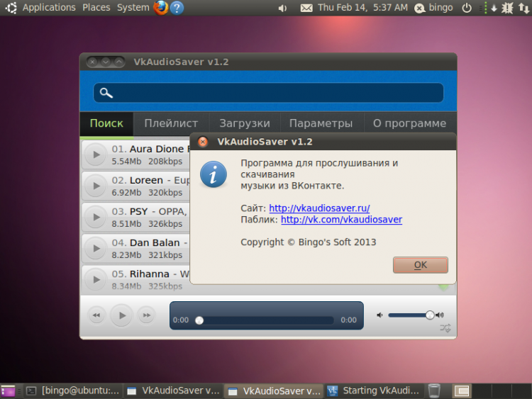Click the search magnifier icon

pos(106,93)
